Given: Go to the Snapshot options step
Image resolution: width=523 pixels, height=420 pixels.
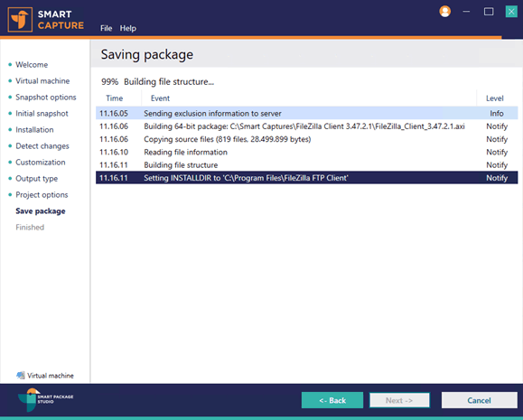Looking at the screenshot, I should click(46, 98).
